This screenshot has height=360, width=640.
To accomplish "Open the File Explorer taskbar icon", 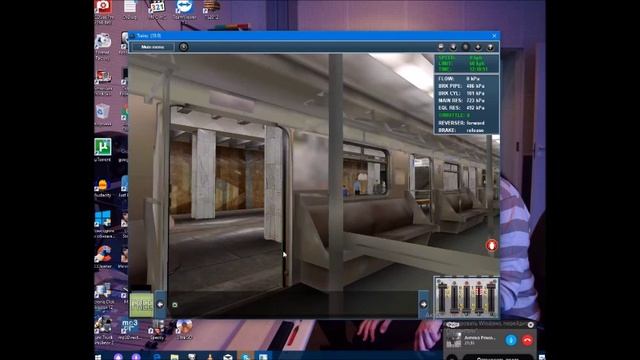I will point(174,357).
